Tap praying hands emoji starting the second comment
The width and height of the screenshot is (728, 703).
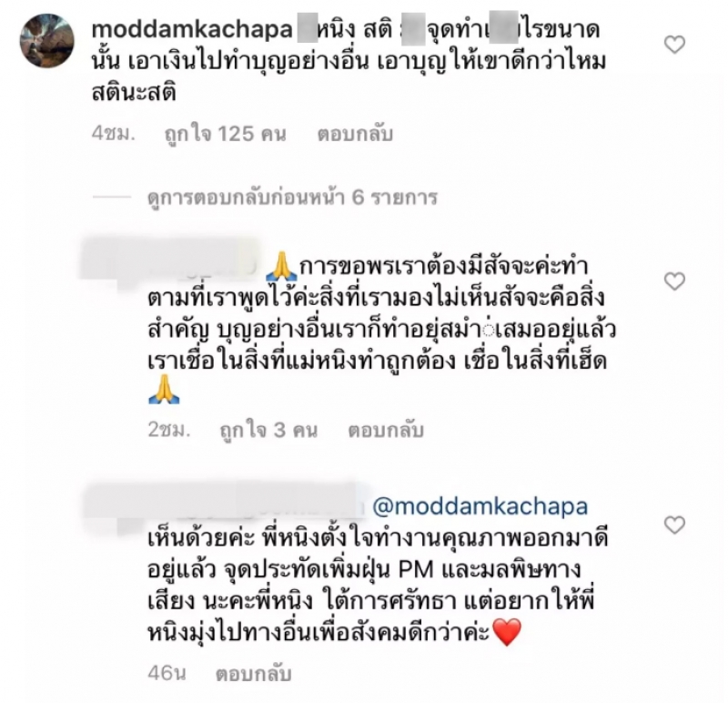(281, 266)
